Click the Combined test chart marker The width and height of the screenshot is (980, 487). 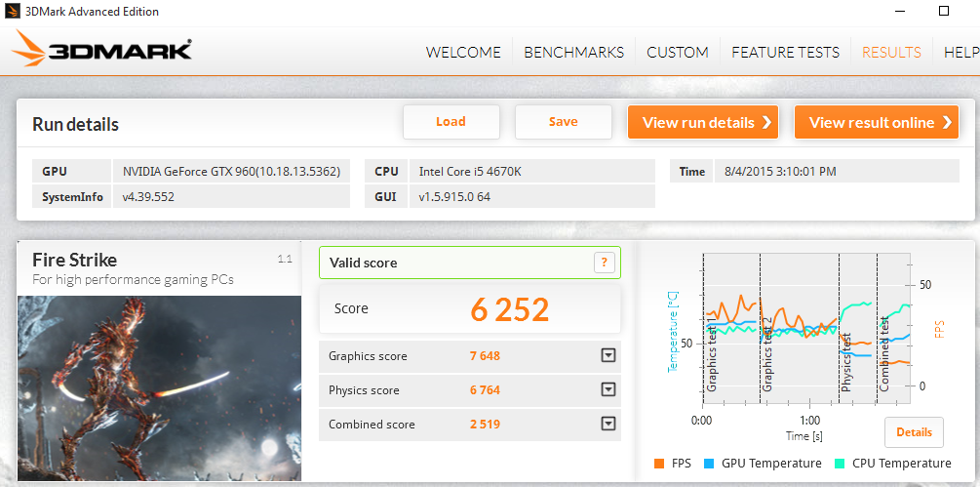coord(884,354)
